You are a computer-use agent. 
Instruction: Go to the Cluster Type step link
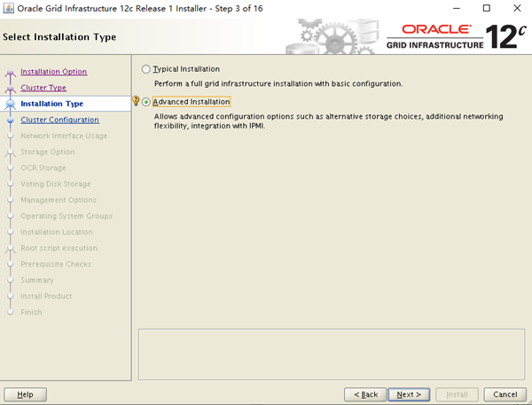[43, 88]
